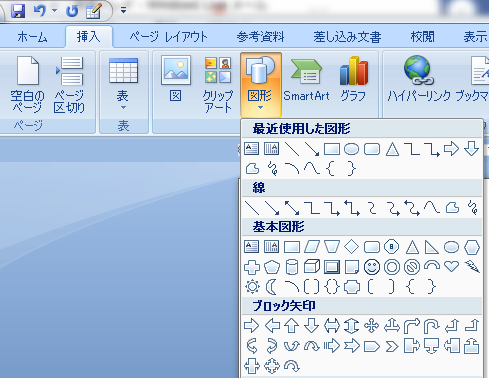Open the ページ レイアウト tab
The height and width of the screenshot is (378, 489).
click(168, 37)
